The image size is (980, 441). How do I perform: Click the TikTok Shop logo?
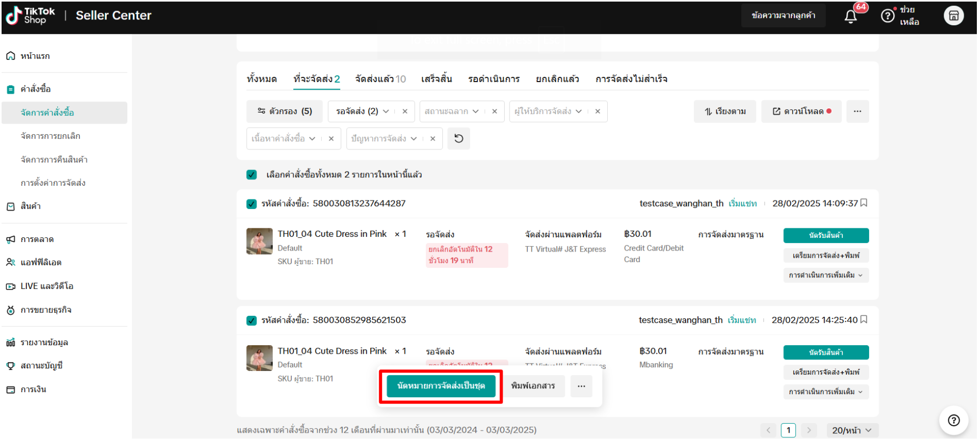coord(30,15)
